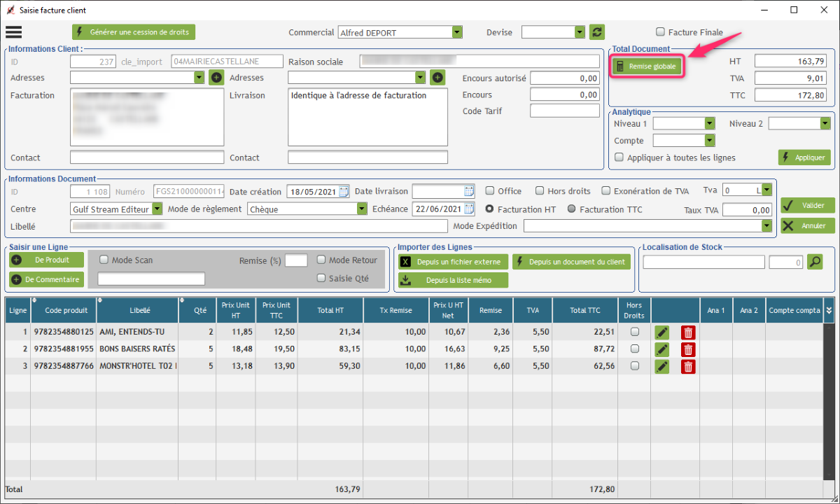
Task: Import lines Depuis un fichier externe
Action: pyautogui.click(x=453, y=262)
